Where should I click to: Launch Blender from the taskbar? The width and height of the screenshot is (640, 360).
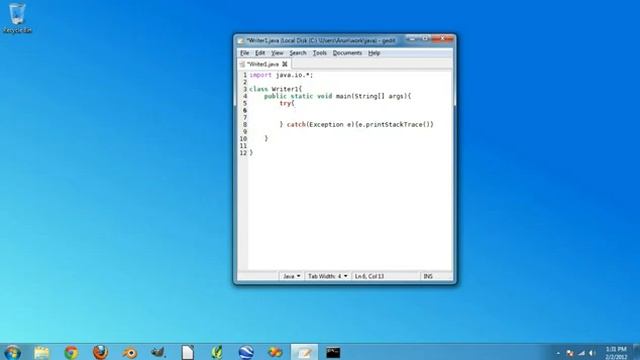pos(130,352)
